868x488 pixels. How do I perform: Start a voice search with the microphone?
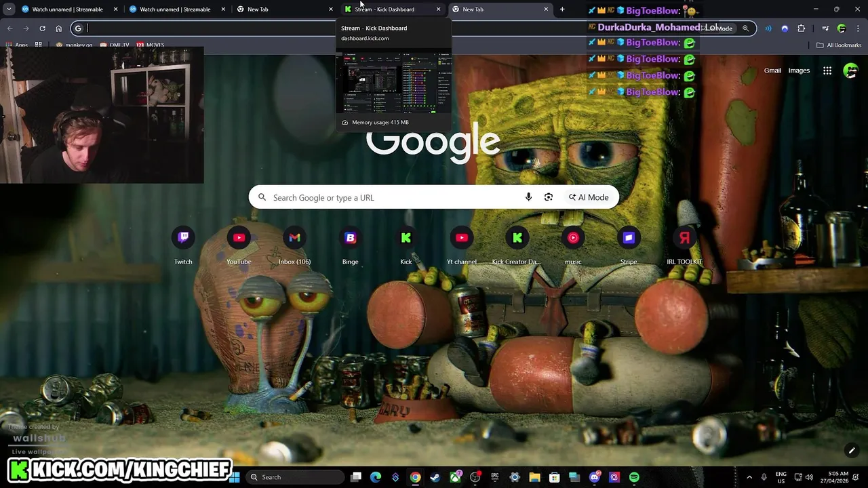[x=528, y=197]
